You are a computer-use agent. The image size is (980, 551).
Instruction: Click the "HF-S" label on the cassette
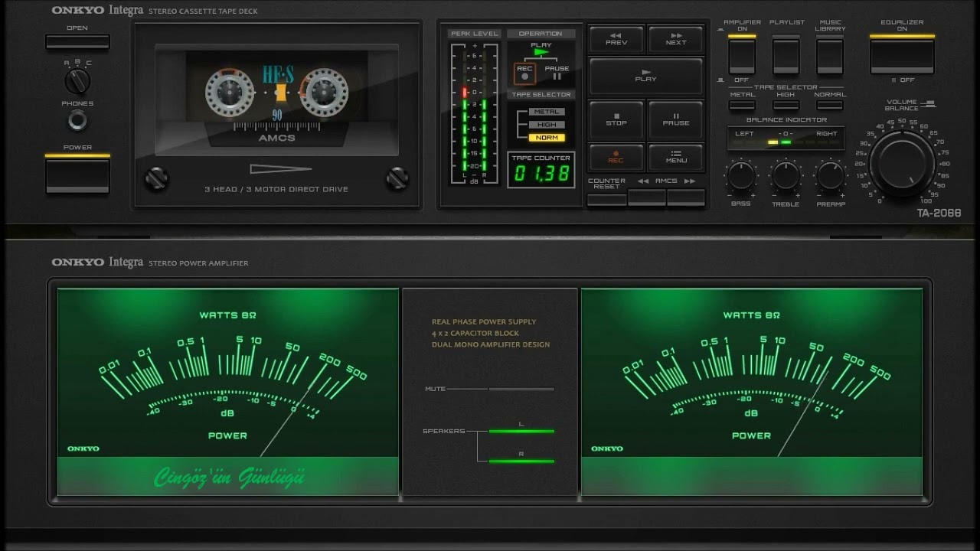pyautogui.click(x=277, y=74)
